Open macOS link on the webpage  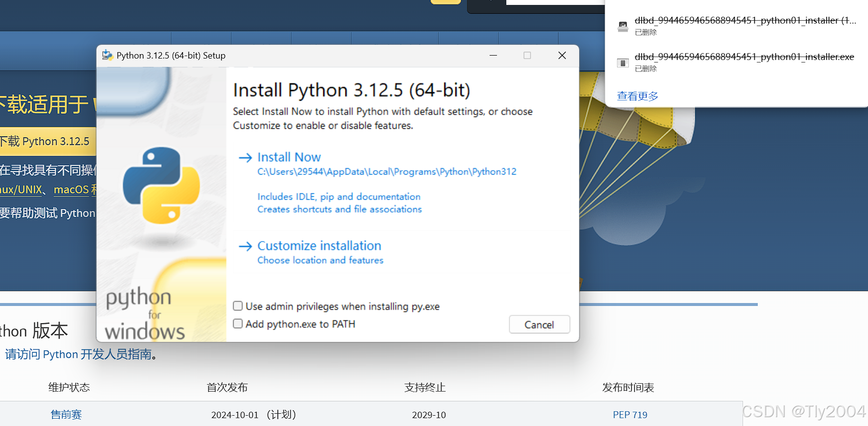71,190
